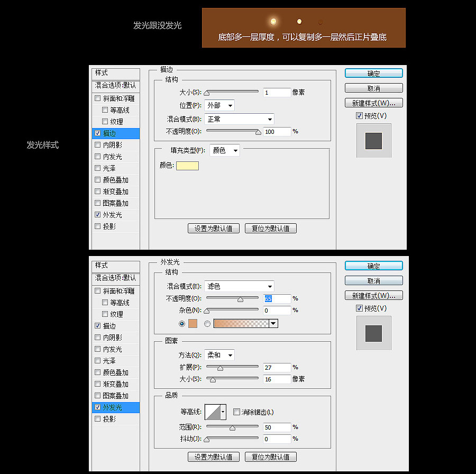Select 样式 header in 描边 dialog
The width and height of the screenshot is (476, 474).
click(116, 73)
